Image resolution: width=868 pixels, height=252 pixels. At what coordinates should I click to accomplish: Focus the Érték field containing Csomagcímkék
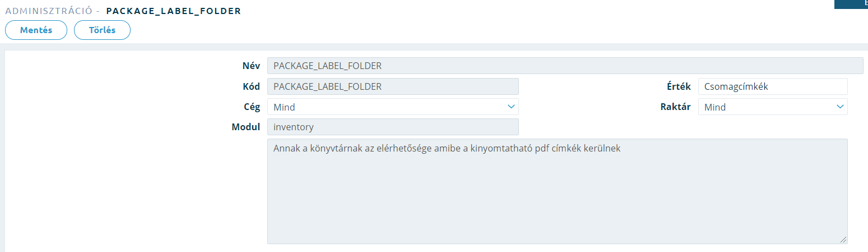click(x=773, y=86)
